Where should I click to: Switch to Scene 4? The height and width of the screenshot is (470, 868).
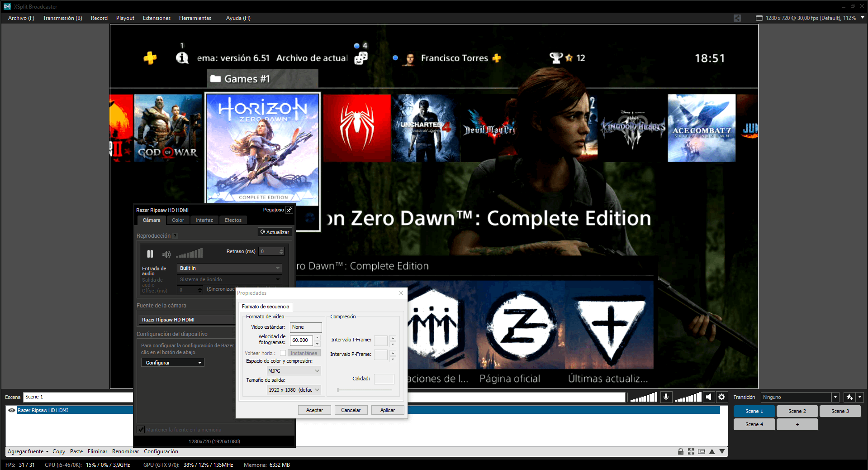click(x=754, y=424)
